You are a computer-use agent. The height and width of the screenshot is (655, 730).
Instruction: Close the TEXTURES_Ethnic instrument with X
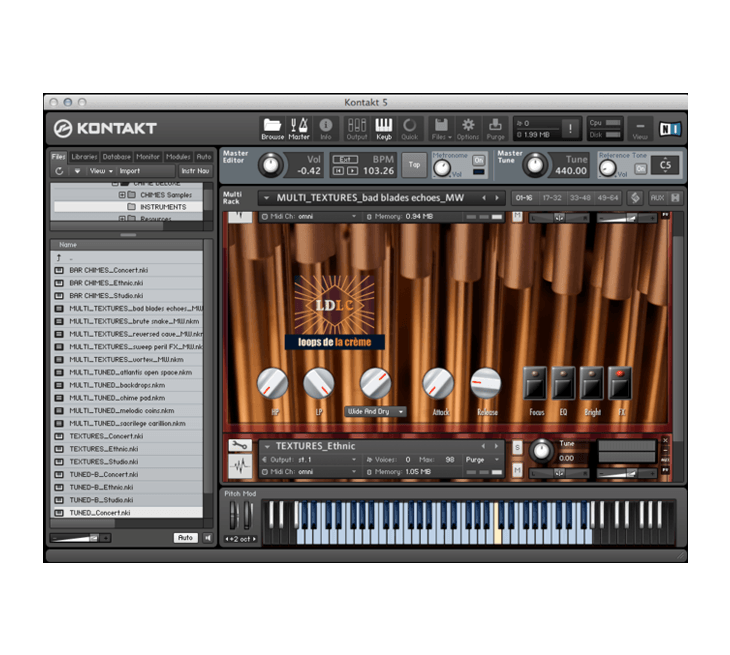pos(665,440)
